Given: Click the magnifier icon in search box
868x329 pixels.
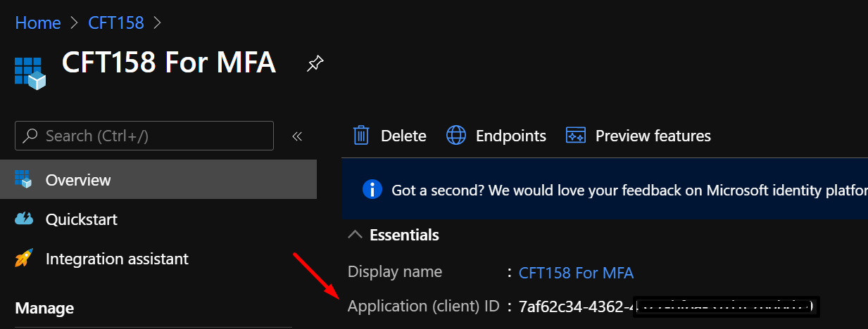Looking at the screenshot, I should [30, 135].
